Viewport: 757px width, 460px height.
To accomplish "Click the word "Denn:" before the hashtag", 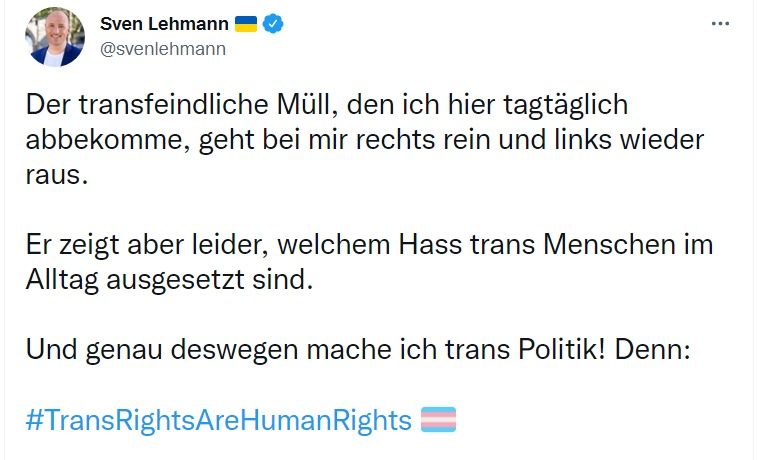I will 652,349.
